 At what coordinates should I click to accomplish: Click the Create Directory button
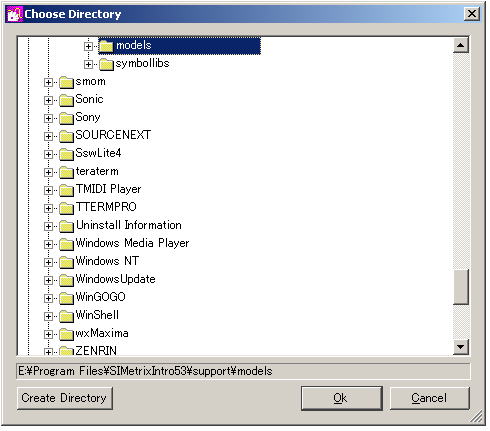click(65, 398)
